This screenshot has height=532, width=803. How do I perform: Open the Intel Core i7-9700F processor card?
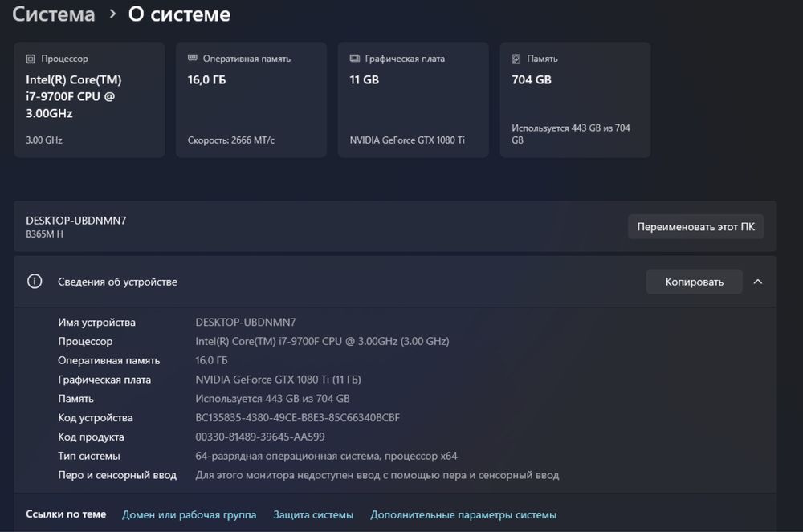[x=90, y=99]
